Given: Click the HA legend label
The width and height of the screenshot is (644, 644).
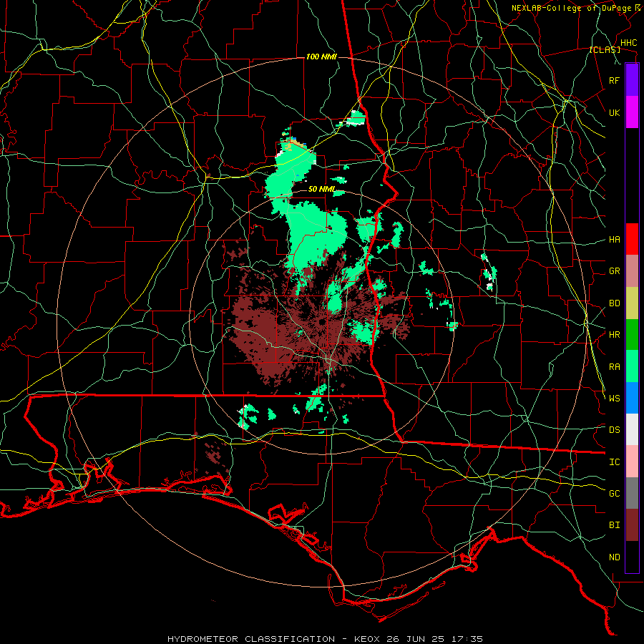Looking at the screenshot, I should tap(614, 240).
